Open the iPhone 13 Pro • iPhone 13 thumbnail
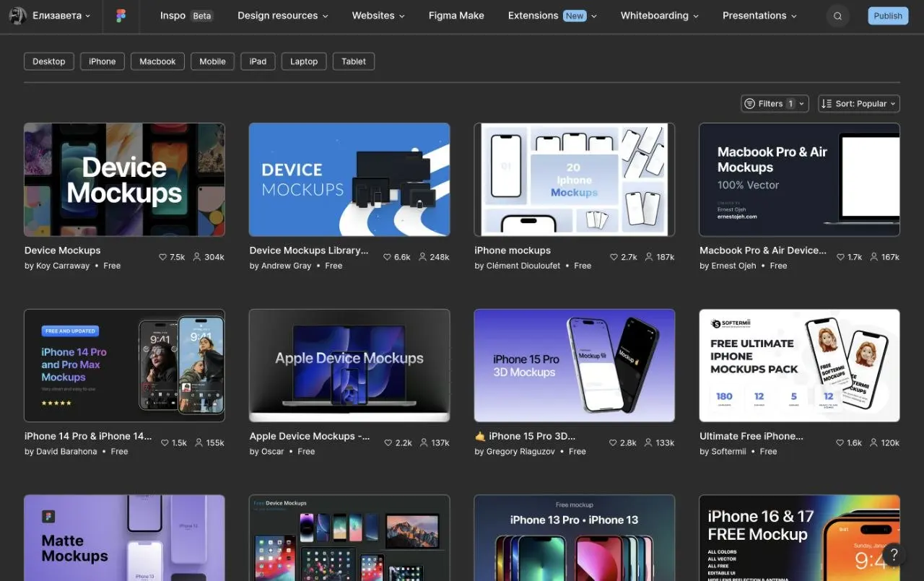 point(575,538)
